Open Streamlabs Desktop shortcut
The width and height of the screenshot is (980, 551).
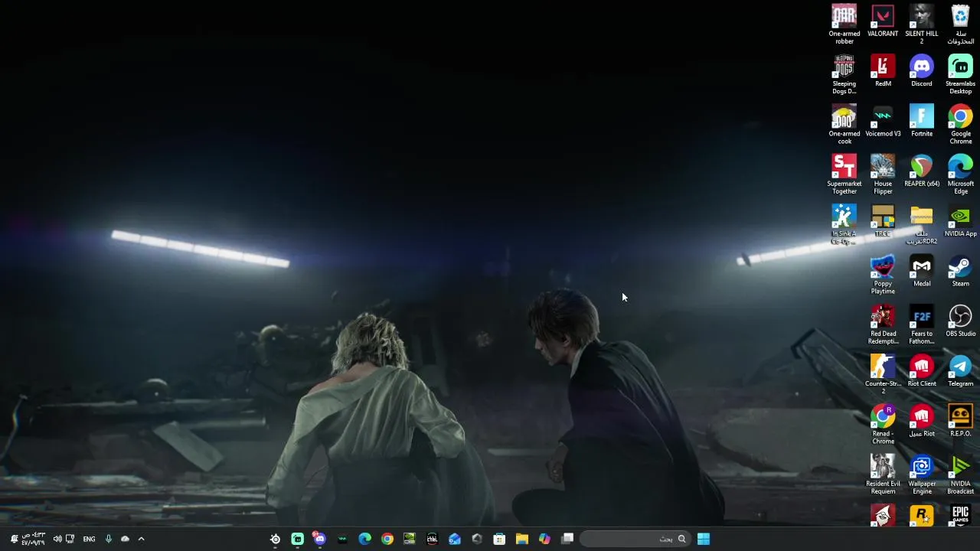click(960, 74)
